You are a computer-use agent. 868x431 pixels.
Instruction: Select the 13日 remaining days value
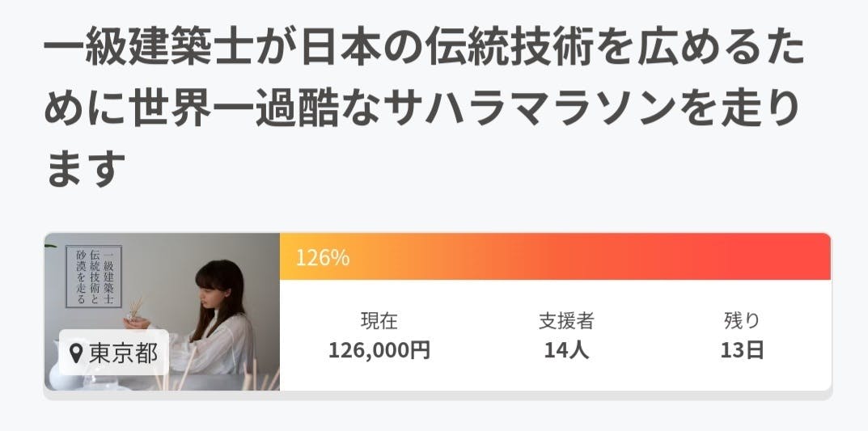tap(742, 350)
